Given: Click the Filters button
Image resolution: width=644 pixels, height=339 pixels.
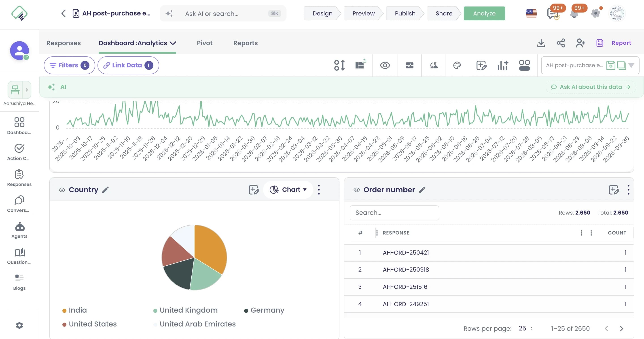Looking at the screenshot, I should click(69, 65).
